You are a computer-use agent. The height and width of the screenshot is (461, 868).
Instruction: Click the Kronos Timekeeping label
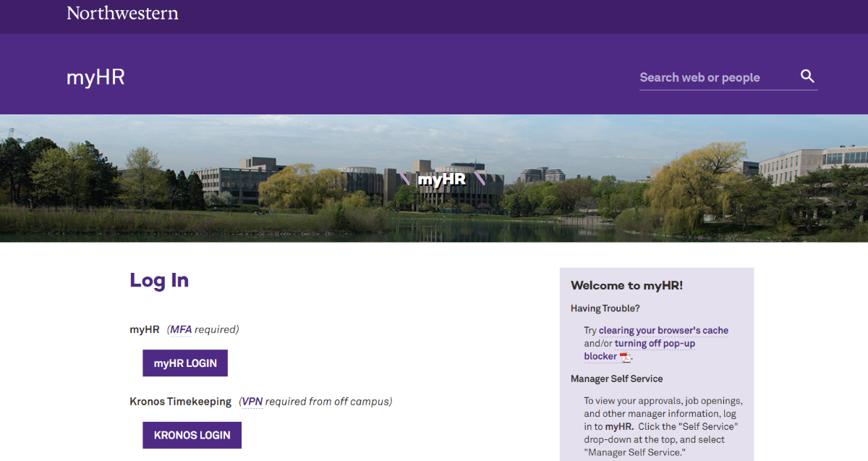181,401
